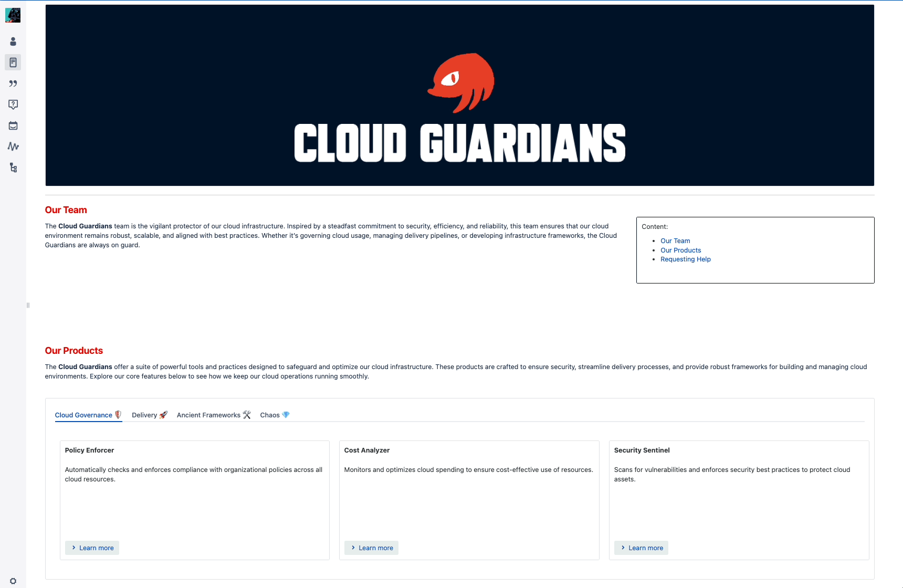Viewport: 903px width, 588px height.
Task: Expand Learn more under Cost Analyzer
Action: [x=372, y=548]
